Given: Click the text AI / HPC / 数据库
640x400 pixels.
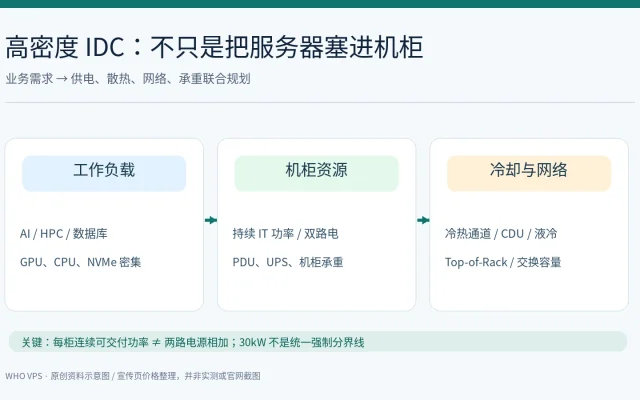Looking at the screenshot, I should [x=64, y=233].
